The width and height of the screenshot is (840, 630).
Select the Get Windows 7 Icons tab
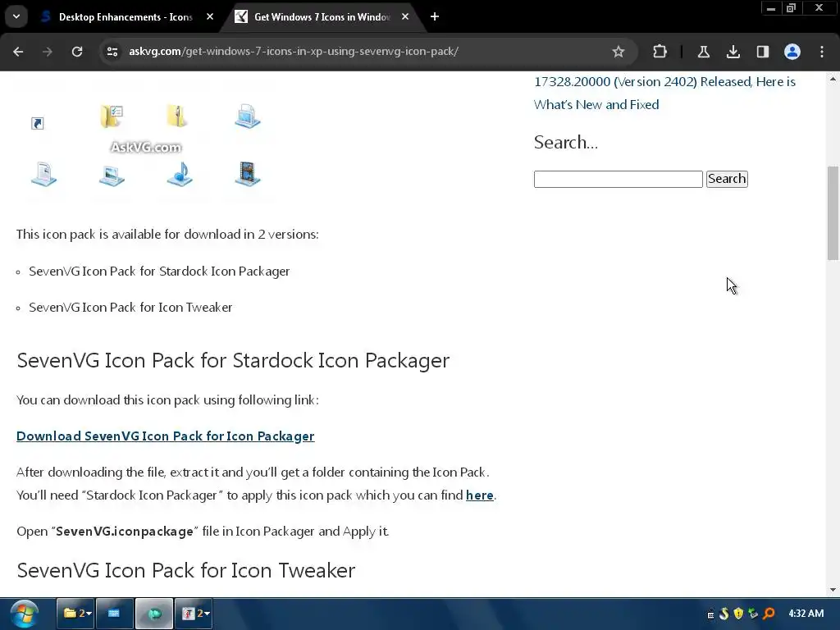(322, 17)
